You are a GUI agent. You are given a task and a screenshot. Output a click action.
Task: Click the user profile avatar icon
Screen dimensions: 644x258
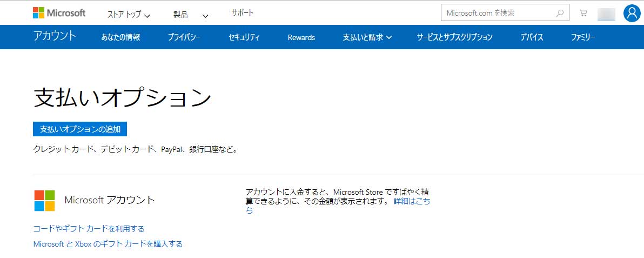coord(632,13)
